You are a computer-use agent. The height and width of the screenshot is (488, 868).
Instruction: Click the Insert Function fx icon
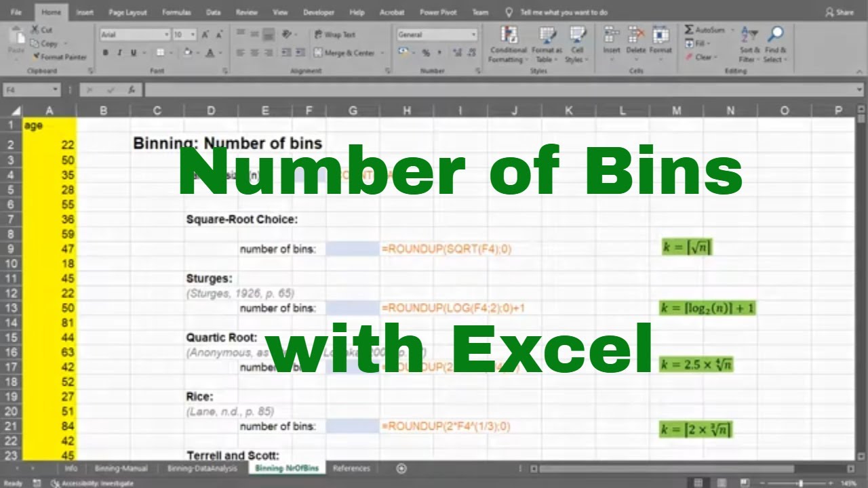(x=132, y=89)
